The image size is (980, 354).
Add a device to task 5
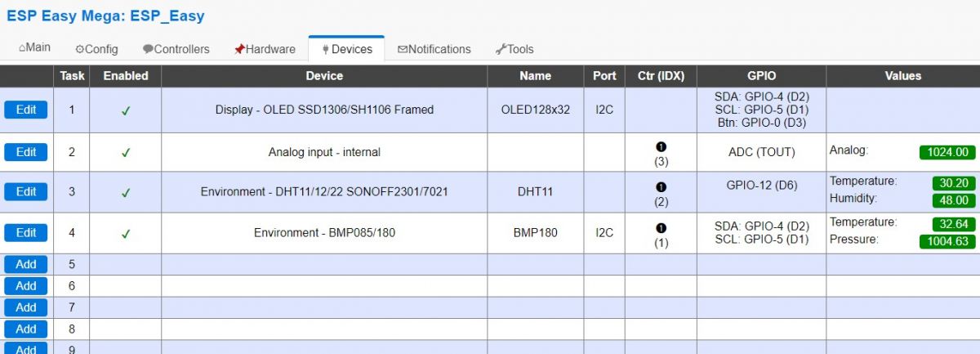[26, 264]
